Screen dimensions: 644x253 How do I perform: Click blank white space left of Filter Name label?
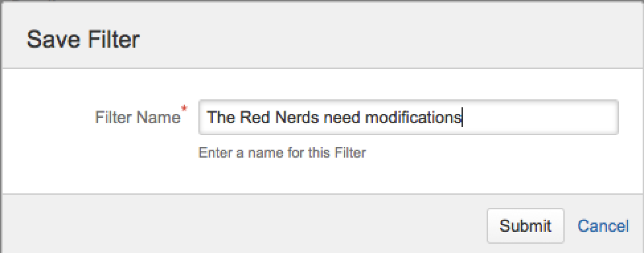pos(47,118)
